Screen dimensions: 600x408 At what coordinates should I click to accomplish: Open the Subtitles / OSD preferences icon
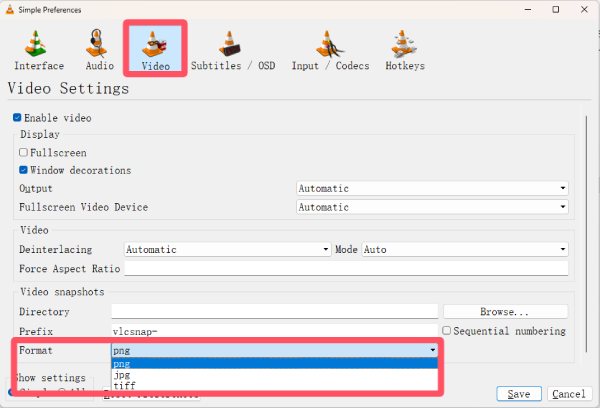233,44
